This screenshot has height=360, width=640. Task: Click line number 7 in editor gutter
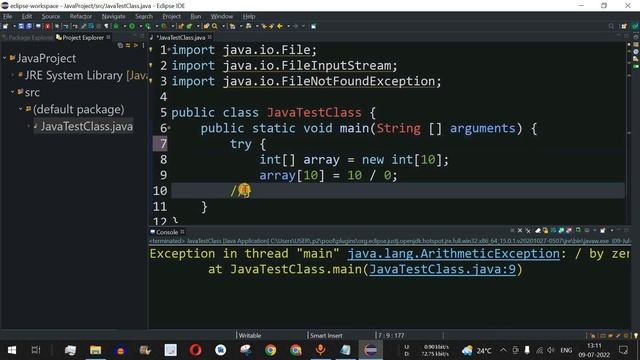tap(163, 144)
